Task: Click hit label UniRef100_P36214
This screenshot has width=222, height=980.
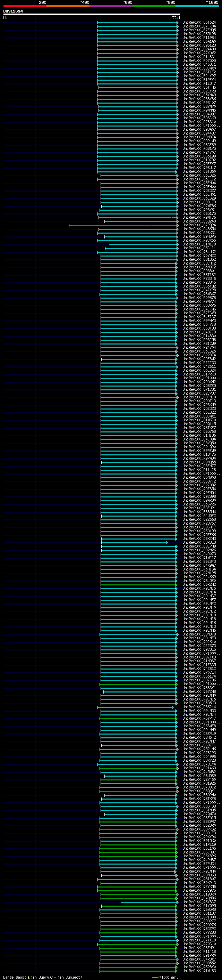Action: [x=199, y=707]
